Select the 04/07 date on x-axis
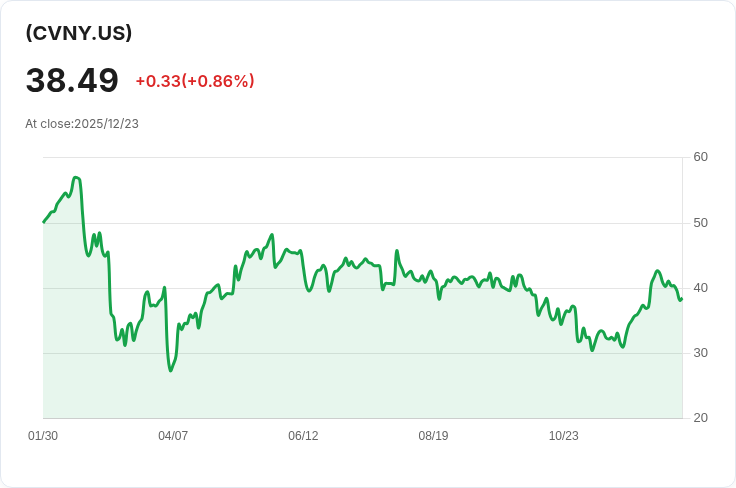The width and height of the screenshot is (736, 488). point(173,436)
